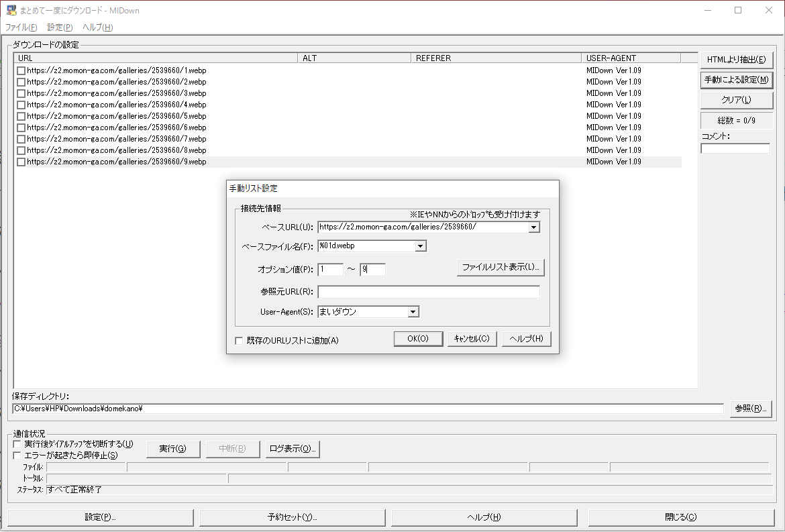Viewport: 785px width, 532px height.
Task: Click MIDown Ver1.09 in 3.webp row
Action: 614,94
